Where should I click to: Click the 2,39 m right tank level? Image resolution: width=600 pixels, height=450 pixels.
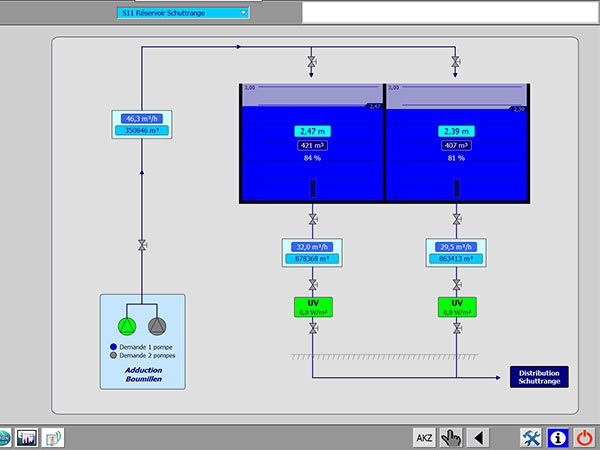(x=456, y=131)
